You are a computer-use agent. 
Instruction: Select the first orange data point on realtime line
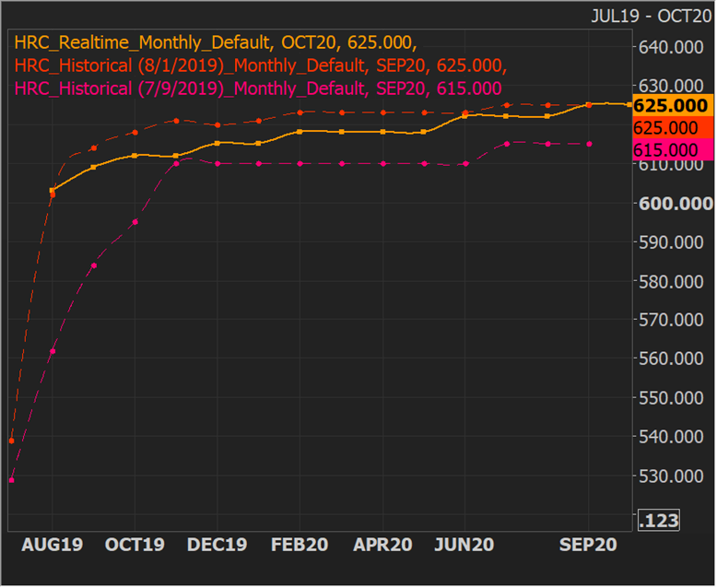(53, 190)
